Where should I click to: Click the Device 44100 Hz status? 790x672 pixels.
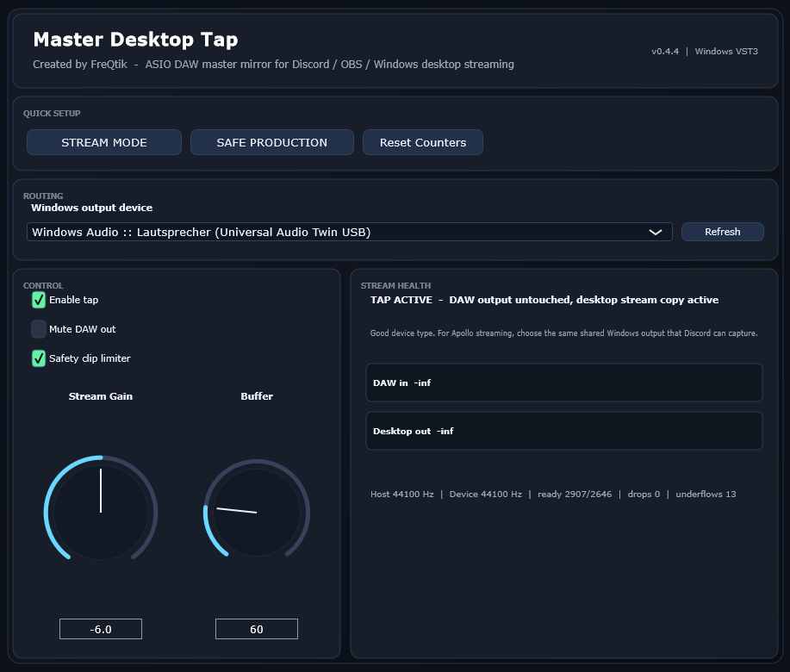pos(486,495)
